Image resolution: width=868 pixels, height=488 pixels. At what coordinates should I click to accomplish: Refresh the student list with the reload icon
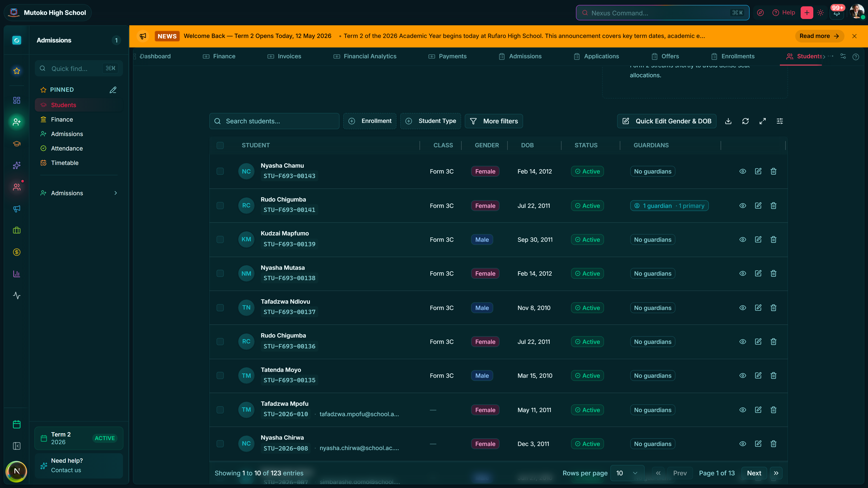pos(745,121)
